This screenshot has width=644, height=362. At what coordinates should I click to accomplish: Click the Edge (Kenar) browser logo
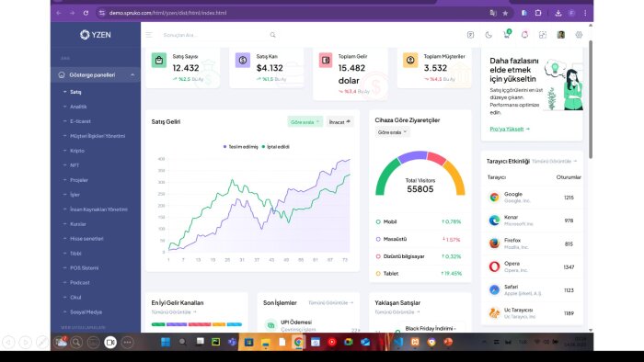[x=495, y=221]
